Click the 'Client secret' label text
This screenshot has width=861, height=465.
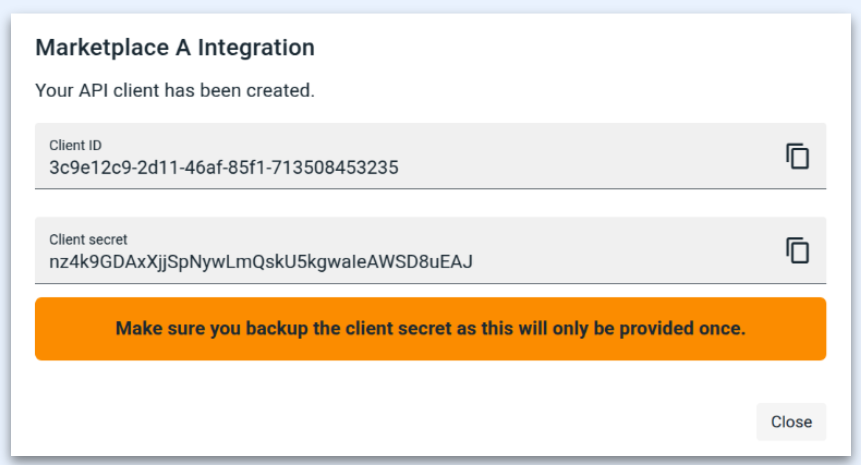pos(88,239)
